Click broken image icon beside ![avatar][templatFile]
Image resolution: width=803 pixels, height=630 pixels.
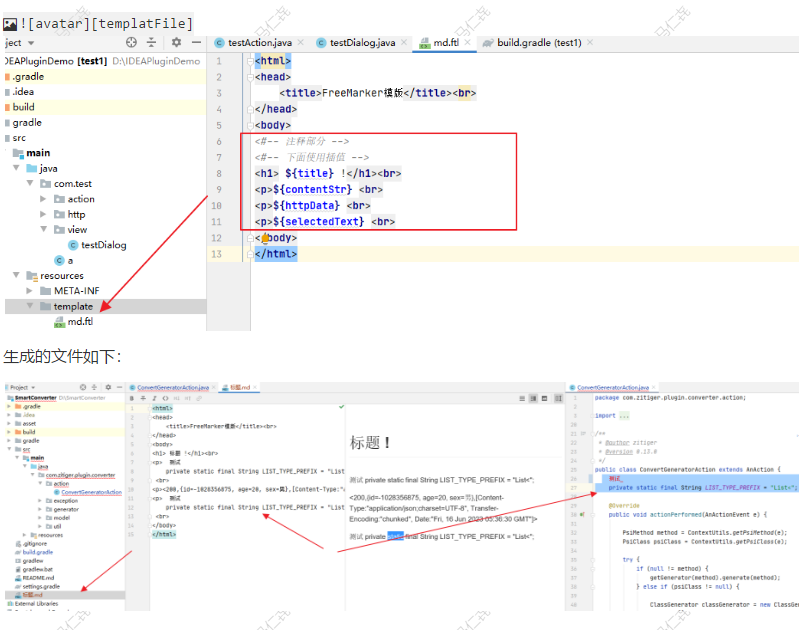click(10, 24)
